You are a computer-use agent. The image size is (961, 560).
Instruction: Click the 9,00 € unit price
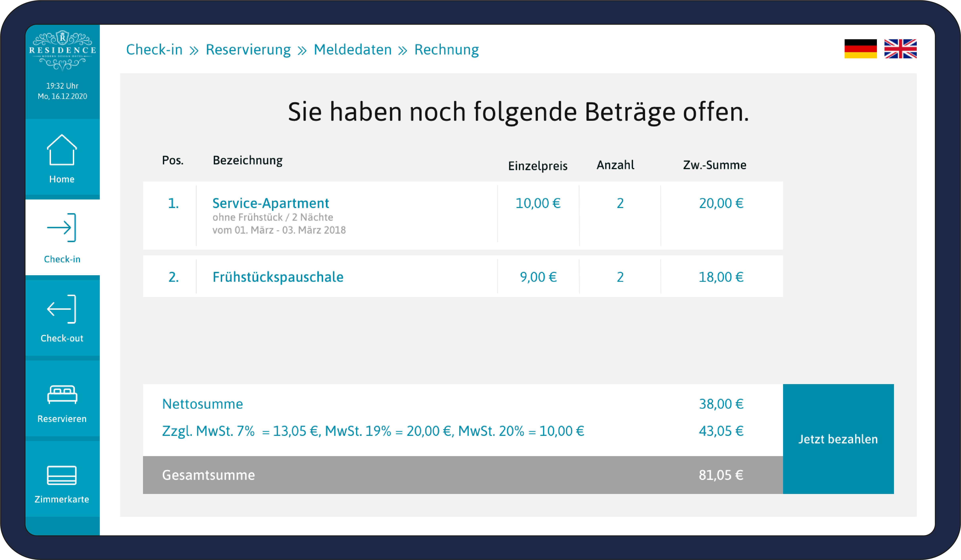coord(539,277)
